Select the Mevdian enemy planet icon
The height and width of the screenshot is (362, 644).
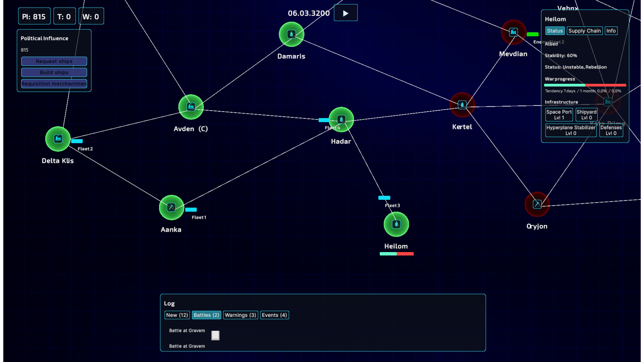pyautogui.click(x=513, y=32)
